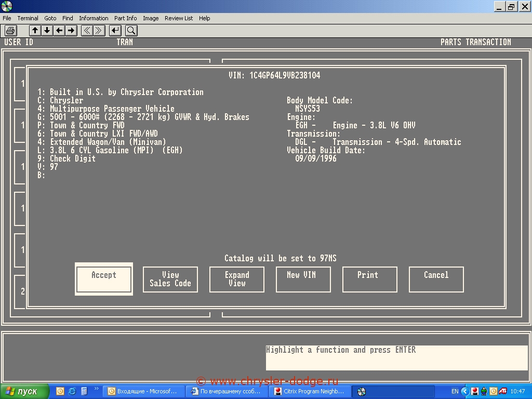Image resolution: width=532 pixels, height=399 pixels.
Task: Click the Cancel button
Action: coord(436,279)
